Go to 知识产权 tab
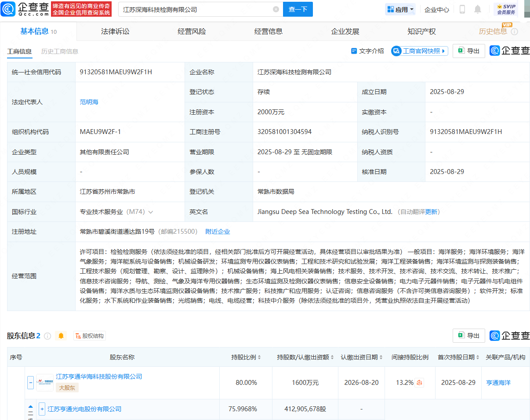This screenshot has height=420, width=530. coord(421,31)
